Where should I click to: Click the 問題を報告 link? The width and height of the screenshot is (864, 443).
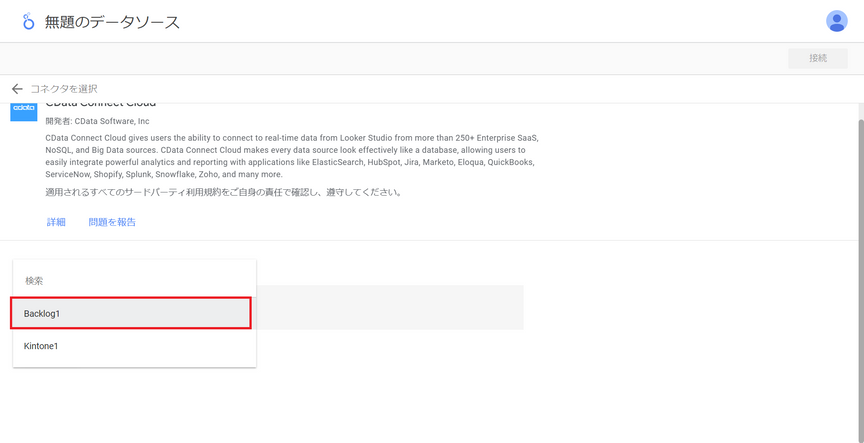click(112, 222)
